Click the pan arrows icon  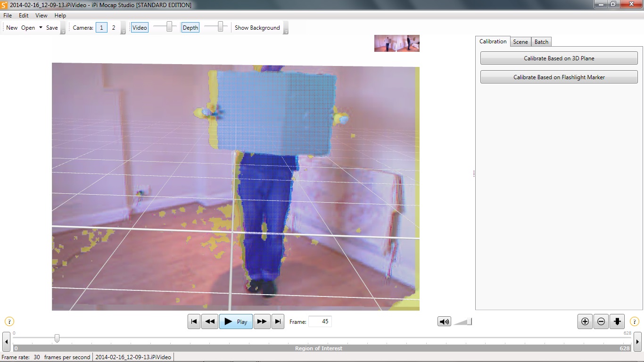(617, 321)
